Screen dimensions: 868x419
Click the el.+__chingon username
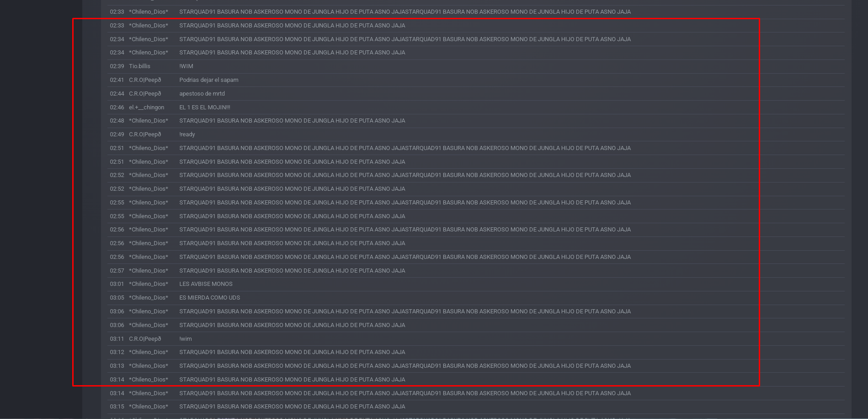tap(146, 107)
